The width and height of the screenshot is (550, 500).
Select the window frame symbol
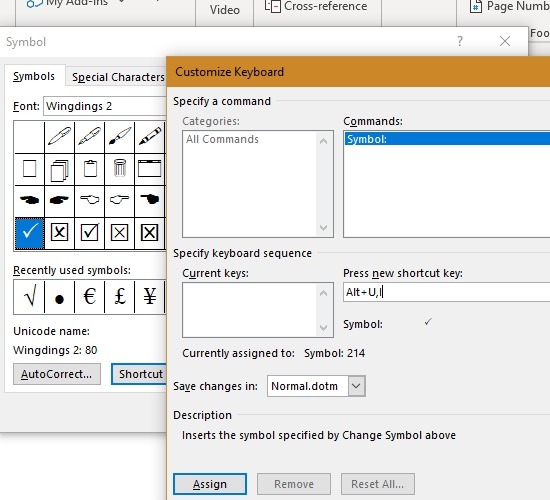(150, 169)
